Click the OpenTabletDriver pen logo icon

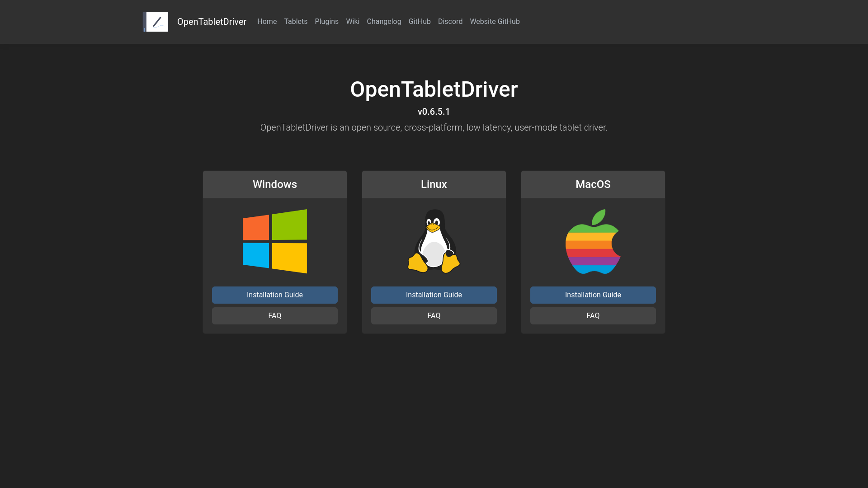(156, 22)
